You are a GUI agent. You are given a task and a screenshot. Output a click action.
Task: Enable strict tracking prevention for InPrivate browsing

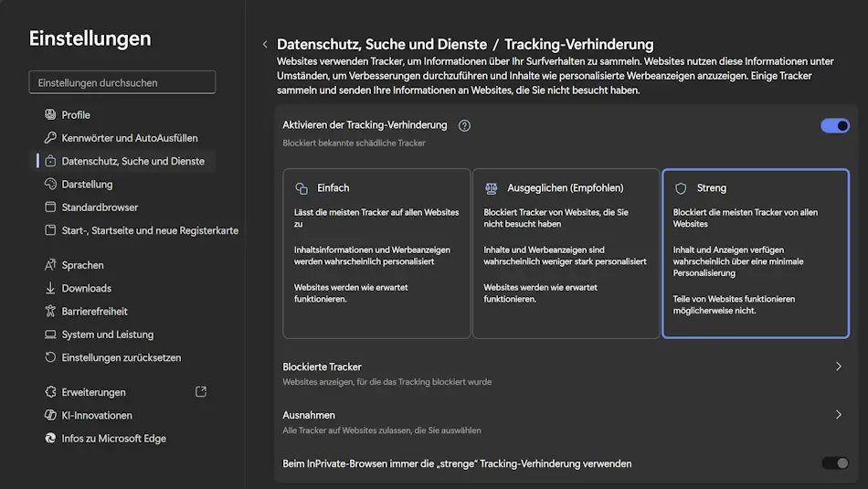pyautogui.click(x=835, y=463)
